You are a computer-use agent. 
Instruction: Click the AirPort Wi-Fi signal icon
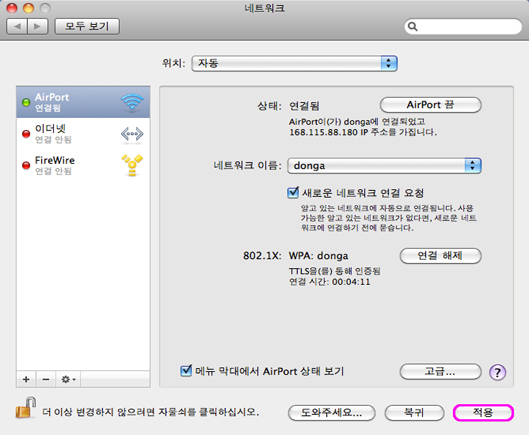[132, 102]
